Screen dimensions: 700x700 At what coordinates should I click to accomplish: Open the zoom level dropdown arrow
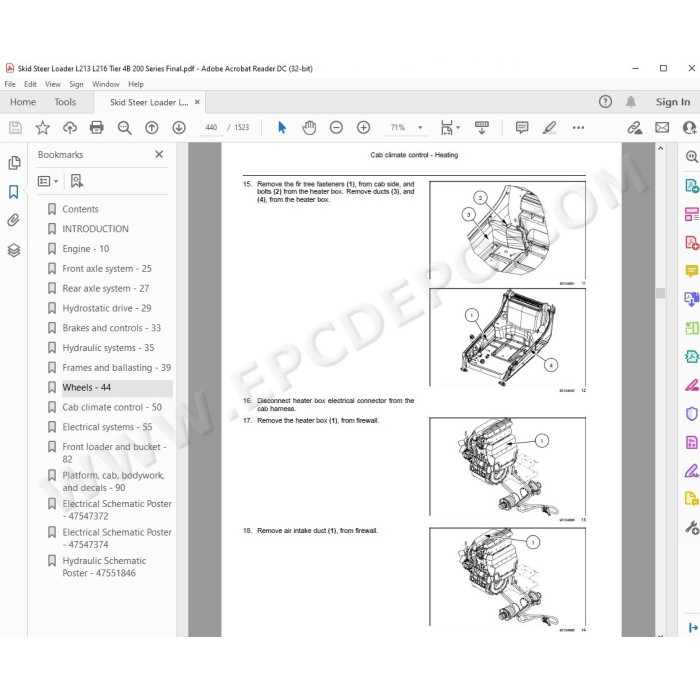click(420, 128)
